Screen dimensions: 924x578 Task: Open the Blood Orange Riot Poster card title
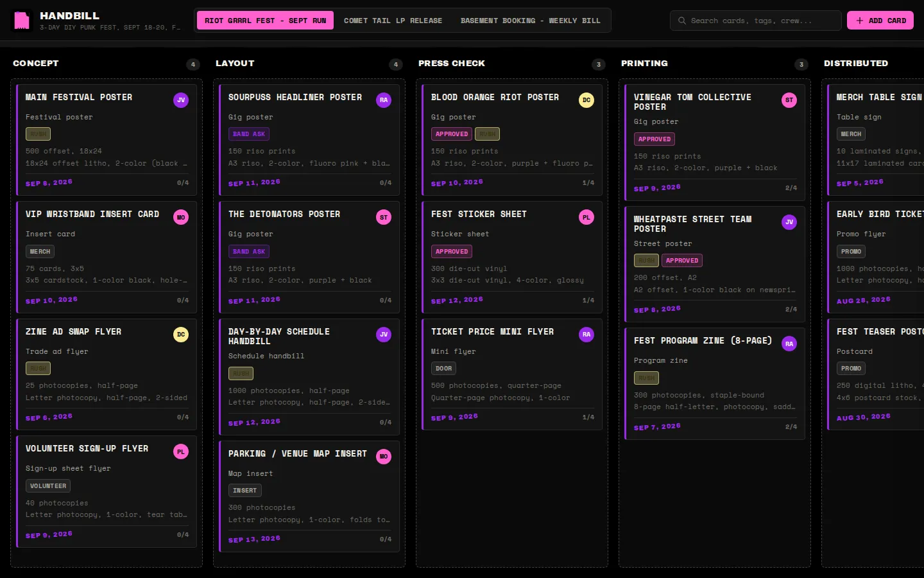point(495,97)
